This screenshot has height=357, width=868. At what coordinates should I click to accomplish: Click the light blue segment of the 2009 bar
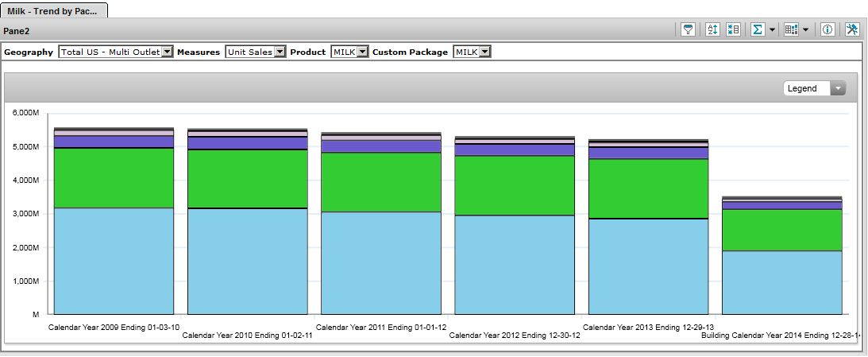pos(114,261)
